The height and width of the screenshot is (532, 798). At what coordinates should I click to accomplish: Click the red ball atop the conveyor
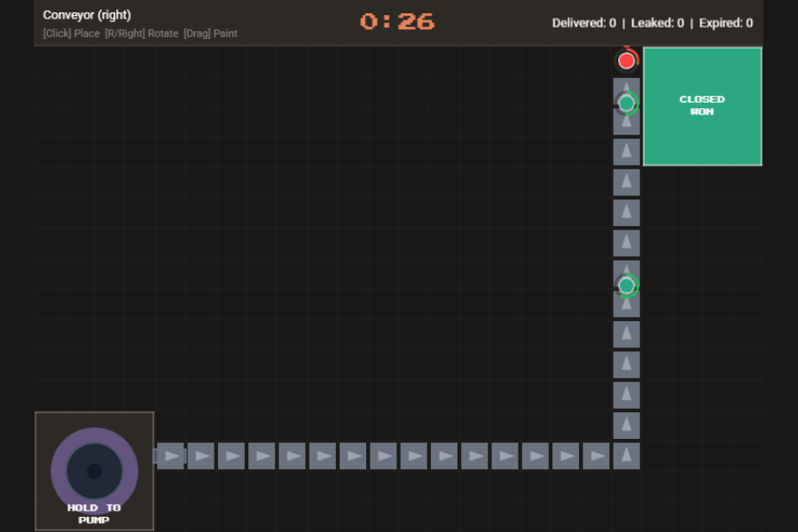(627, 61)
